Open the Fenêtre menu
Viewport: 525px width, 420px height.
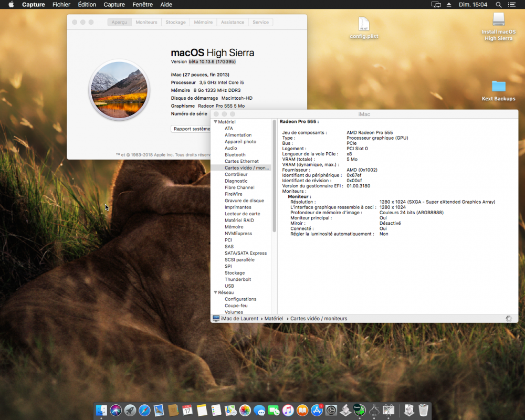(143, 5)
